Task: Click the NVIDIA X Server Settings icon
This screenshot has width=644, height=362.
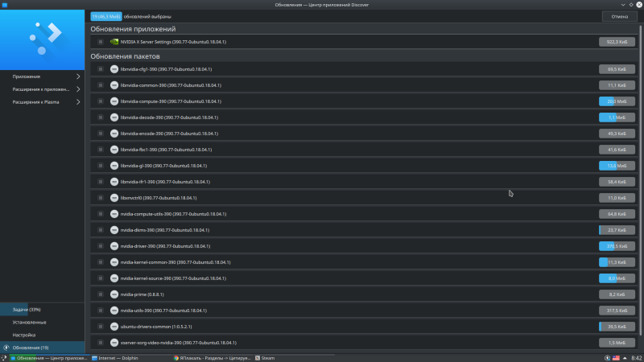Action: coord(114,42)
